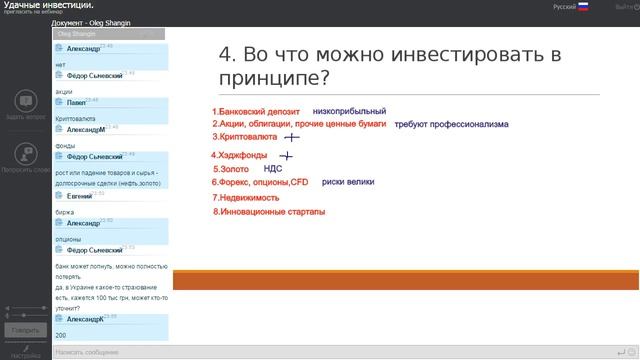Click the chat icon next to АлександрМ
The image size is (640, 360).
pos(59,129)
